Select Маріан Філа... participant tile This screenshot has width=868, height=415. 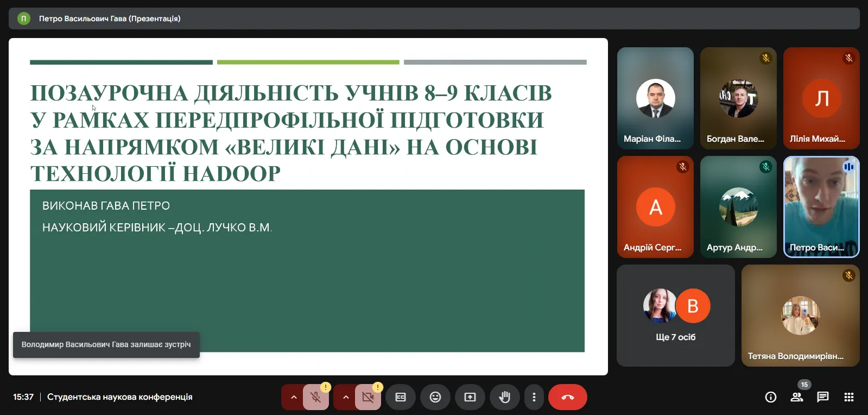655,98
